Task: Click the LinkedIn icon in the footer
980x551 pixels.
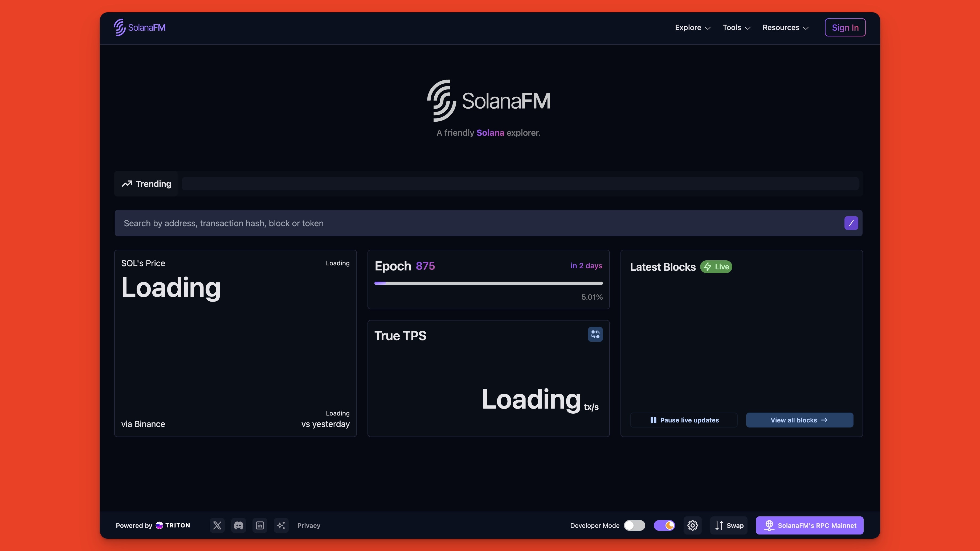Action: tap(260, 525)
